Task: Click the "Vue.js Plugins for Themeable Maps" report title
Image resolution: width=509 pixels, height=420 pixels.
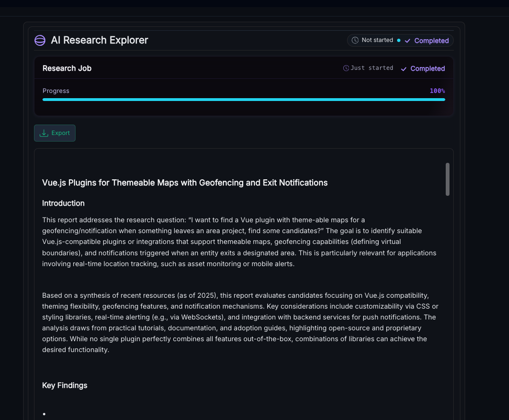Action: (185, 183)
